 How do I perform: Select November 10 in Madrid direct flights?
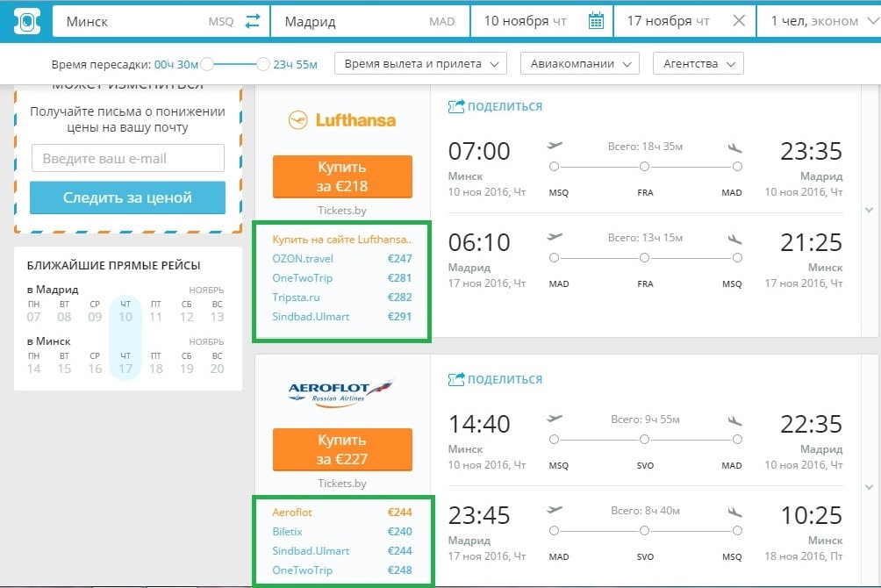click(125, 317)
